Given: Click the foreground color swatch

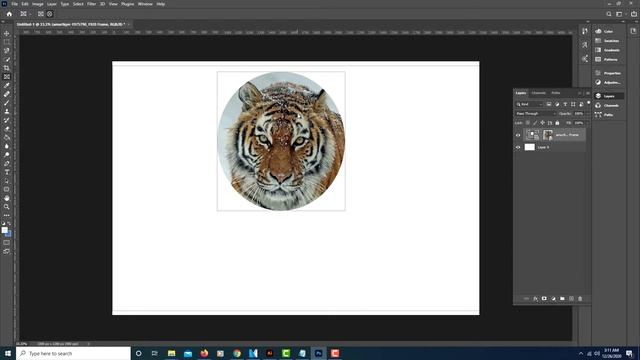Looking at the screenshot, I should tap(4, 230).
